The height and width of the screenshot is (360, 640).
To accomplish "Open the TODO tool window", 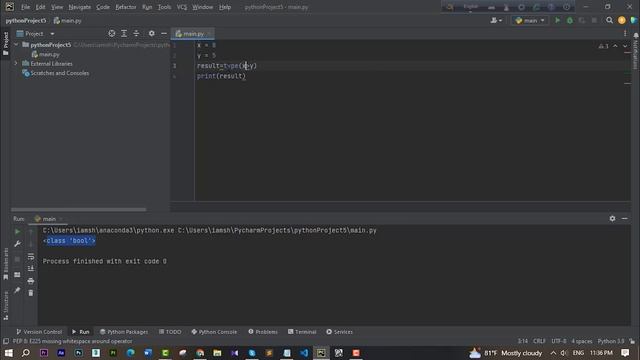I will pos(170,332).
